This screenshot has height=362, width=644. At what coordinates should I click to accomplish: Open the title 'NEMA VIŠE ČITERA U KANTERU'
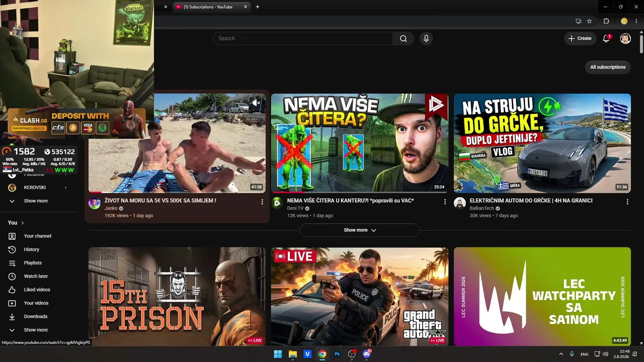[x=350, y=201]
